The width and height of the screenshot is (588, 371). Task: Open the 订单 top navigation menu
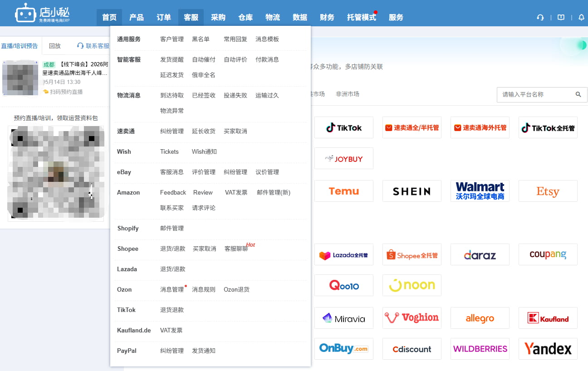pos(164,17)
